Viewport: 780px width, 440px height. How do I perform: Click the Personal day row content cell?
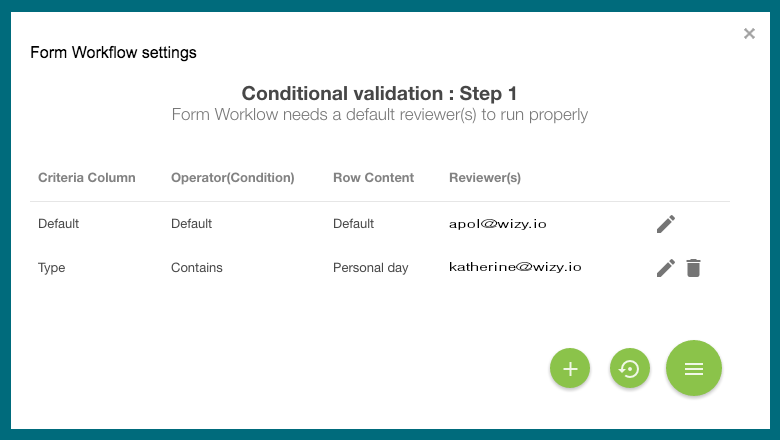pos(371,267)
